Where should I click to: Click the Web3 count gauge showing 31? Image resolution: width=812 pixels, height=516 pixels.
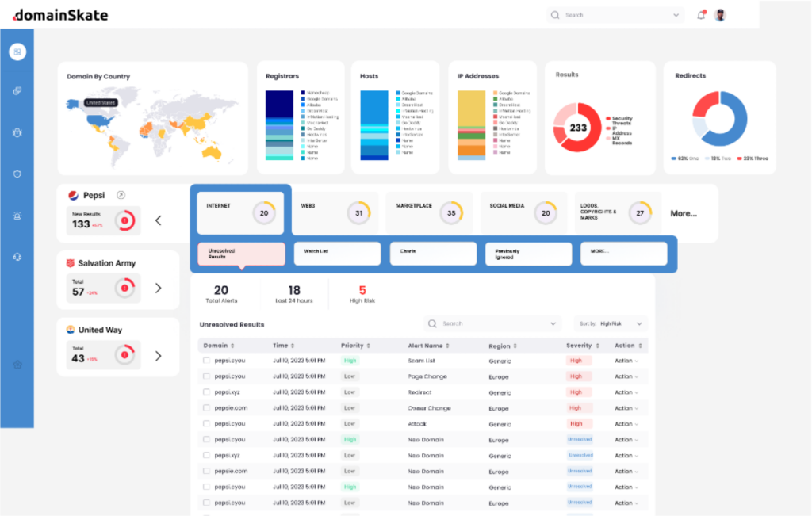(359, 212)
